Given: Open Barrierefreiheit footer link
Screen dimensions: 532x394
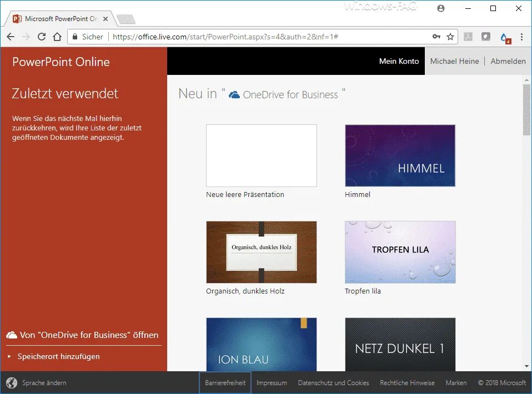Looking at the screenshot, I should tap(225, 383).
